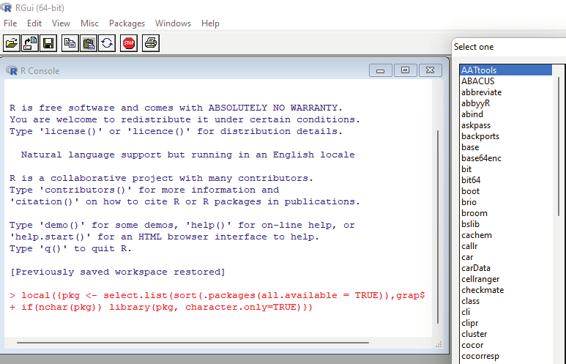Minimize the R Console window
The height and width of the screenshot is (364, 566).
pyautogui.click(x=380, y=70)
